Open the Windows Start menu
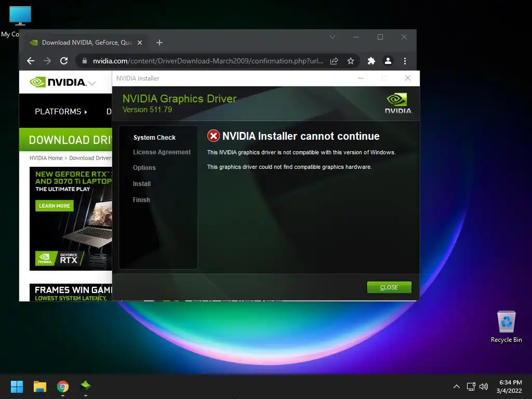The height and width of the screenshot is (399, 532). tap(17, 387)
